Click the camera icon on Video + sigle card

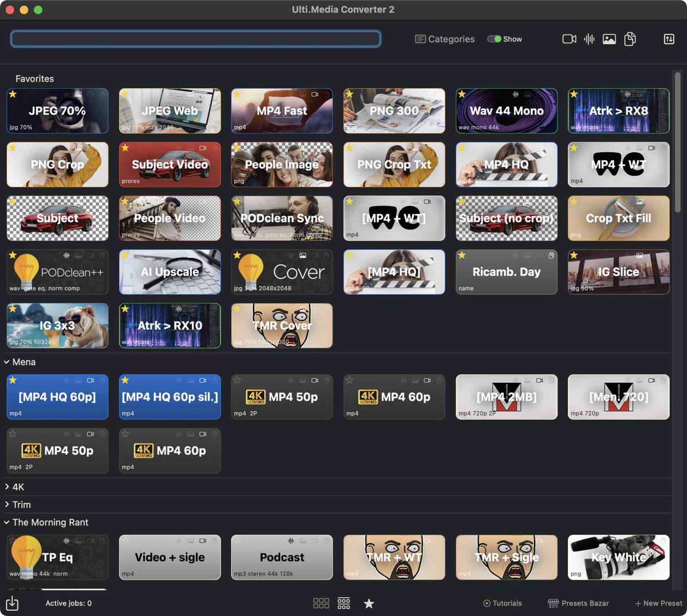pyautogui.click(x=203, y=540)
